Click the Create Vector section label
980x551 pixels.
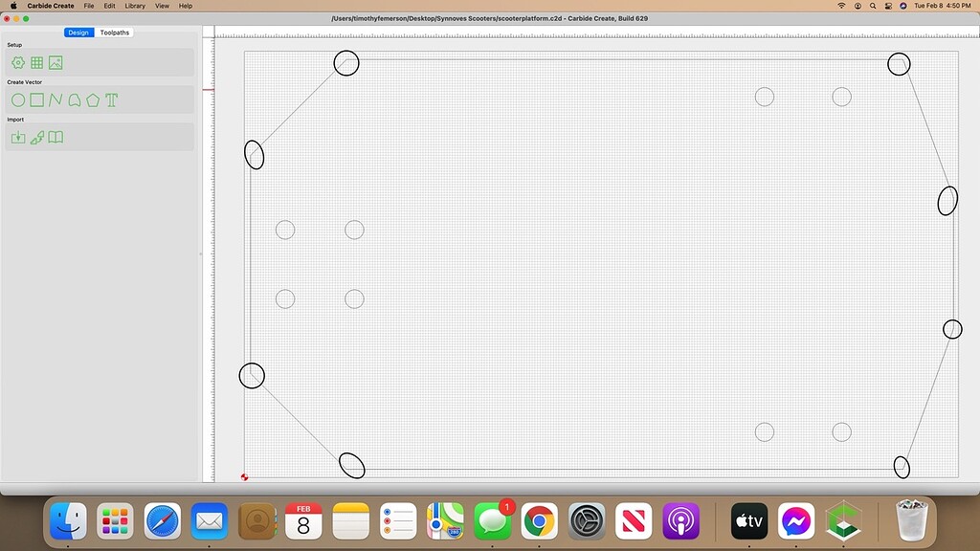pos(24,82)
